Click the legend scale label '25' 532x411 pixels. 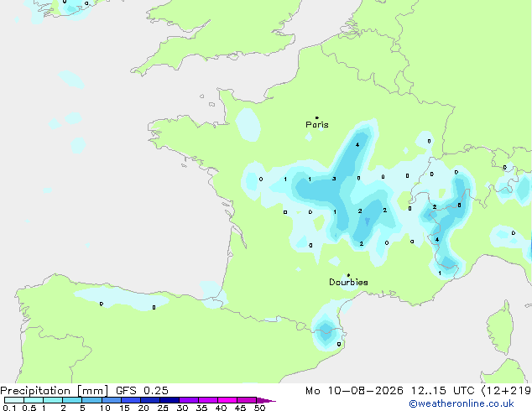163,408
